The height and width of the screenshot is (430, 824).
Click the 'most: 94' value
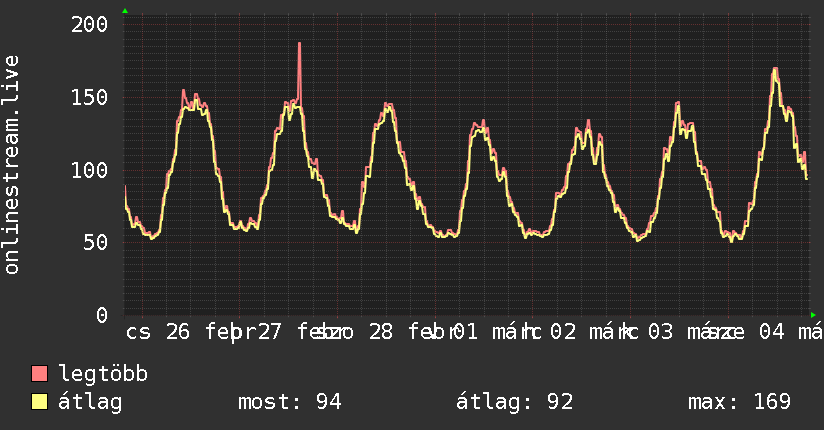(290, 402)
